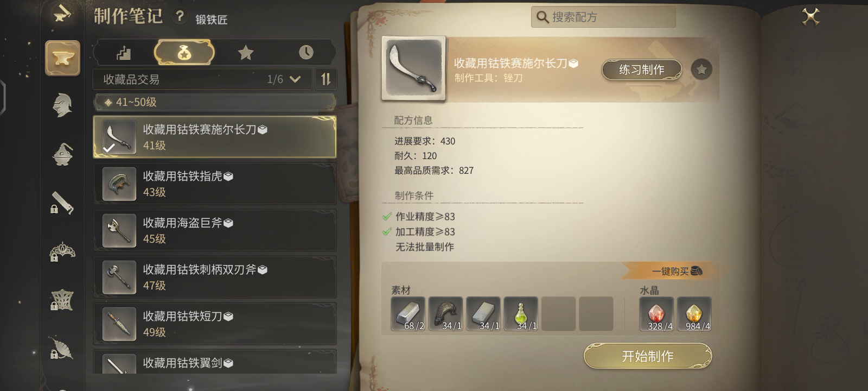The width and height of the screenshot is (868, 391).
Task: Select the red crystal 328/4 slot
Action: click(656, 314)
